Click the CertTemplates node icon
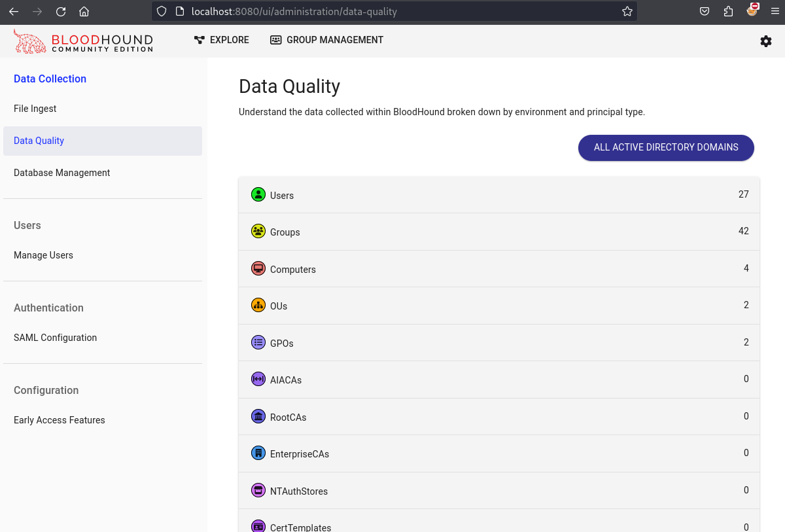This screenshot has height=532, width=785. coord(258,526)
